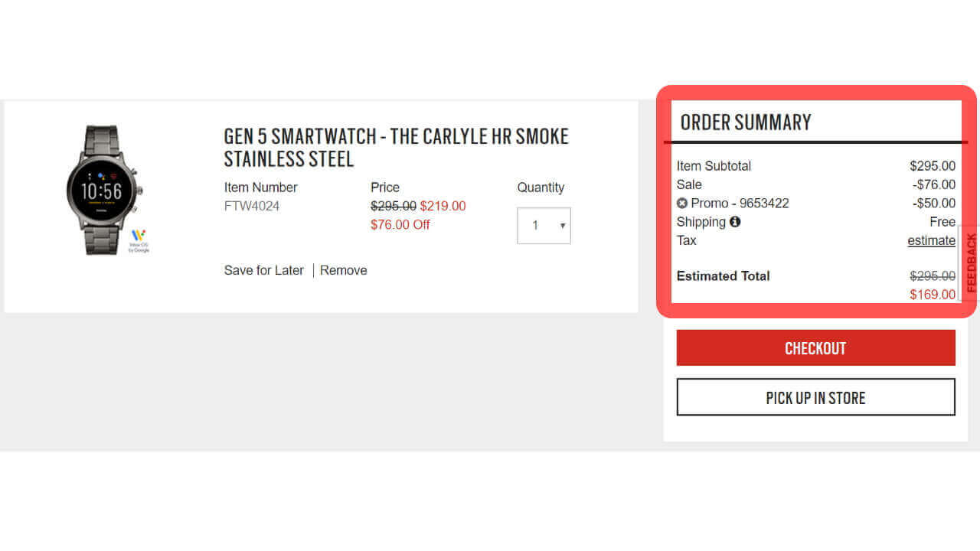Click the $219.00 sale price
Viewport: 980px width, 551px height.
click(443, 206)
